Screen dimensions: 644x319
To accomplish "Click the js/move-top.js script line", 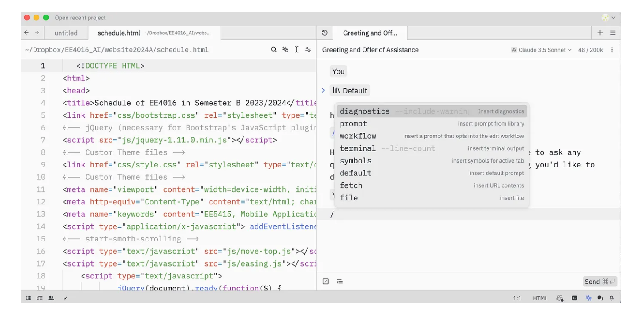I will click(189, 251).
